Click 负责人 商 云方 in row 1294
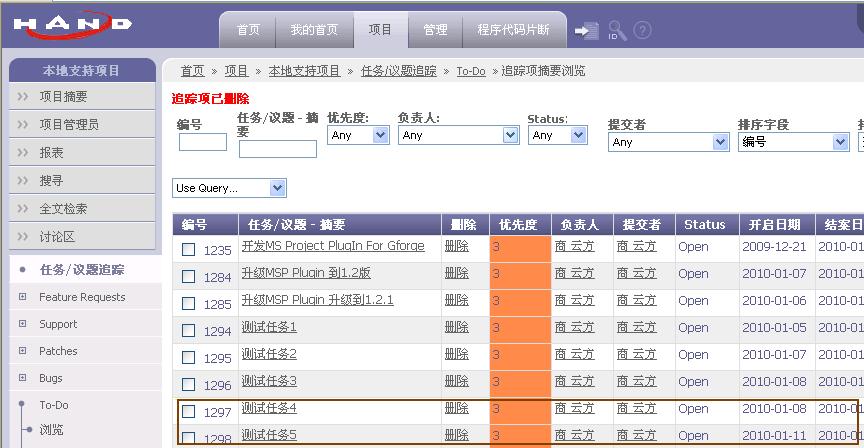The image size is (864, 448). [x=575, y=327]
